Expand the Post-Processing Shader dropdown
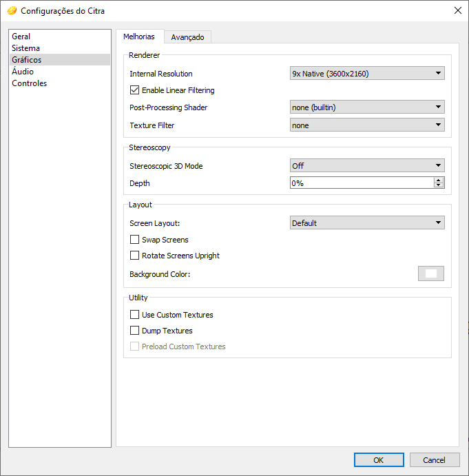The image size is (469, 476). point(367,107)
